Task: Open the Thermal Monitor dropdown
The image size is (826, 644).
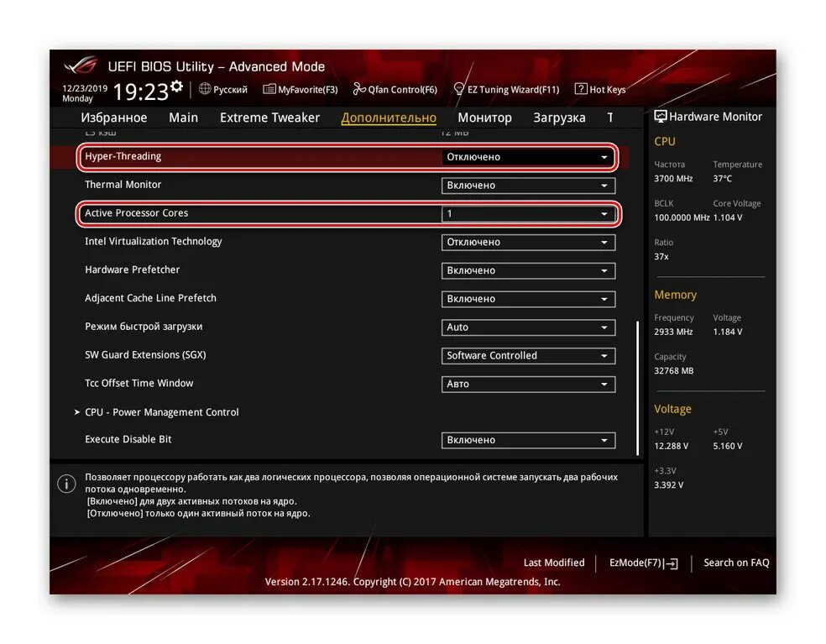Action: point(528,186)
